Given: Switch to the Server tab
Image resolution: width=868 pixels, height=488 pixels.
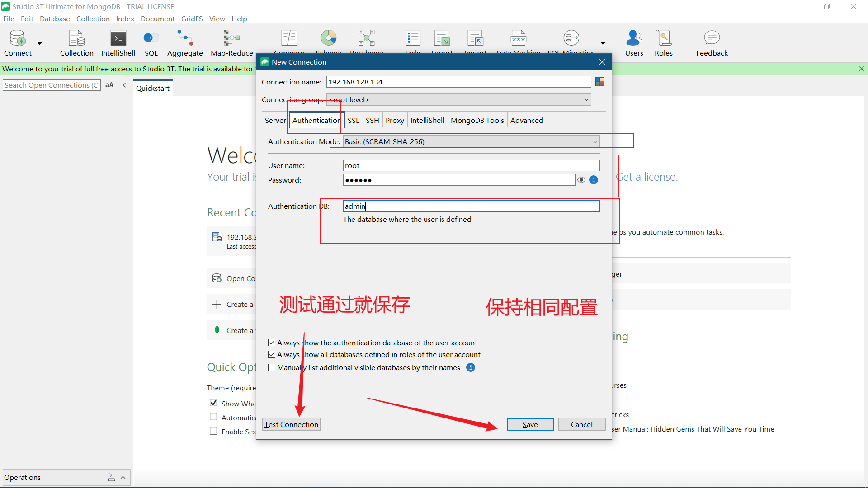Looking at the screenshot, I should point(275,120).
